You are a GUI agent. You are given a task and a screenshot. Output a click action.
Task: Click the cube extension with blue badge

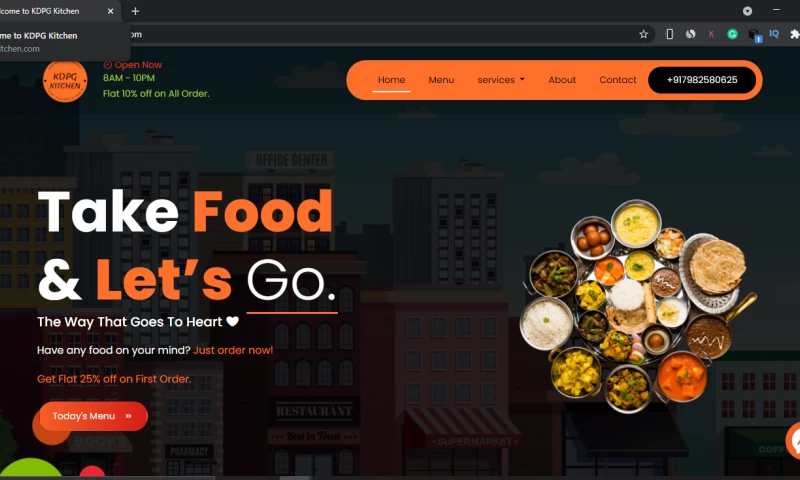point(754,35)
